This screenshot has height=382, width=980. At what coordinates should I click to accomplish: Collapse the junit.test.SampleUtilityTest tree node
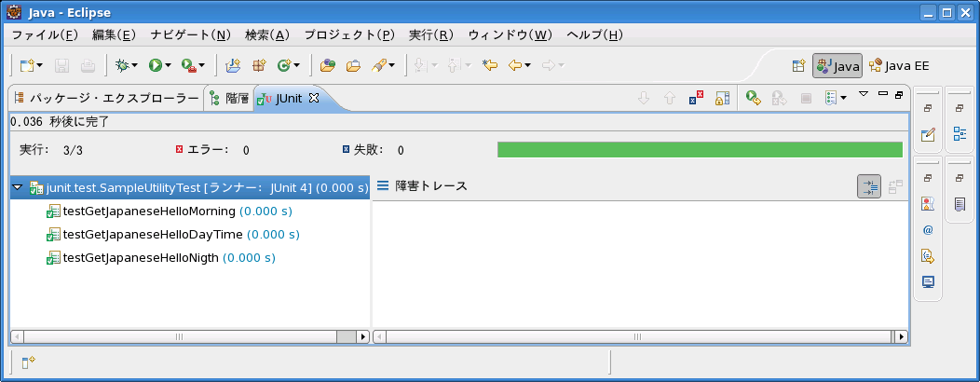[x=18, y=187]
